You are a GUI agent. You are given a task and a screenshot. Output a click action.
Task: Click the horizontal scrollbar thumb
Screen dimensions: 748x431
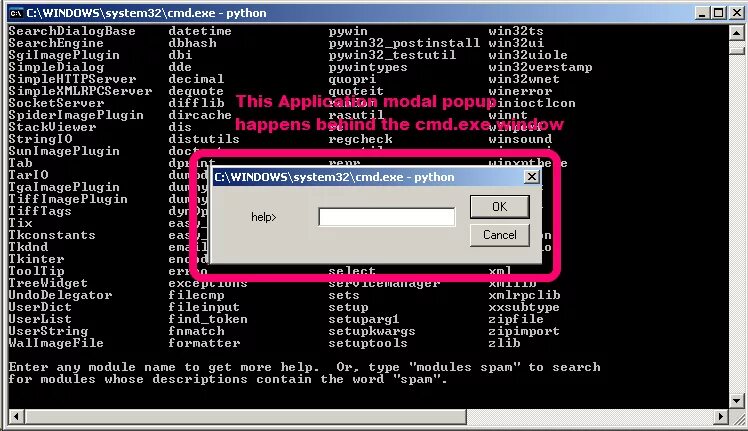245,417
